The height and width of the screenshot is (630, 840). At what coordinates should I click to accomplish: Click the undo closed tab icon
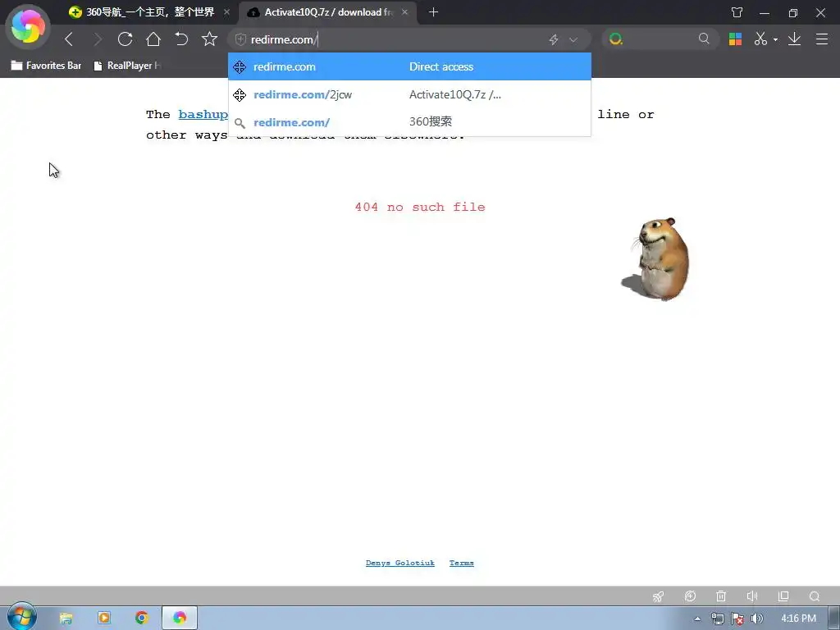181,39
